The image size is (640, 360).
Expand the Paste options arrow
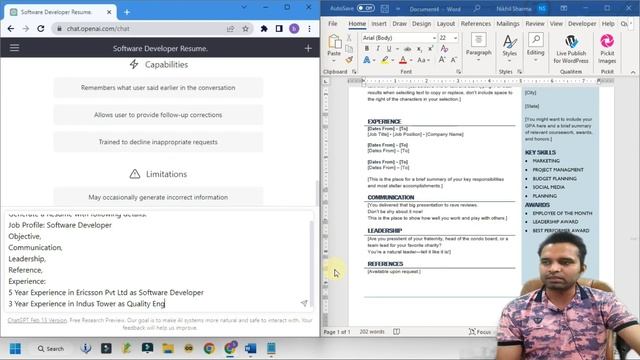point(334,60)
